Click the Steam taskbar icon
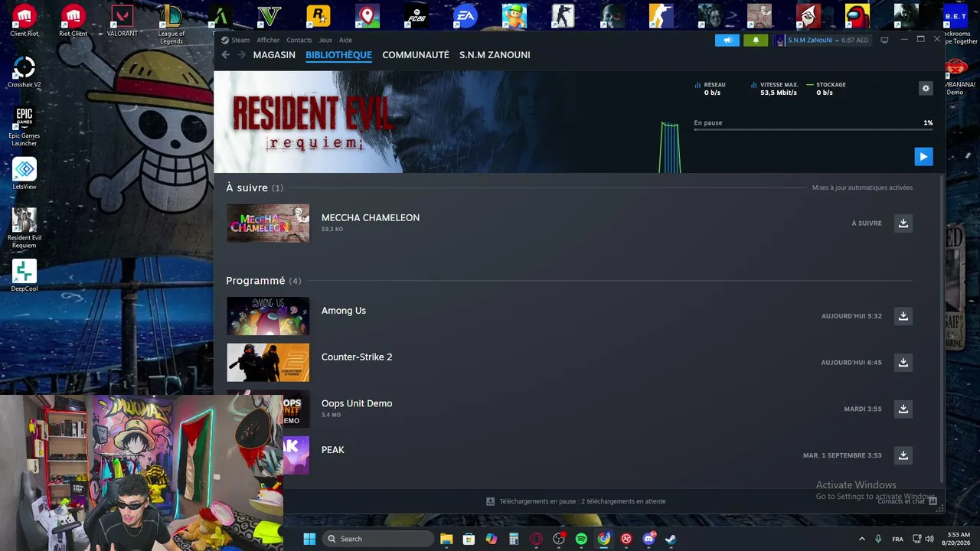 coord(671,539)
